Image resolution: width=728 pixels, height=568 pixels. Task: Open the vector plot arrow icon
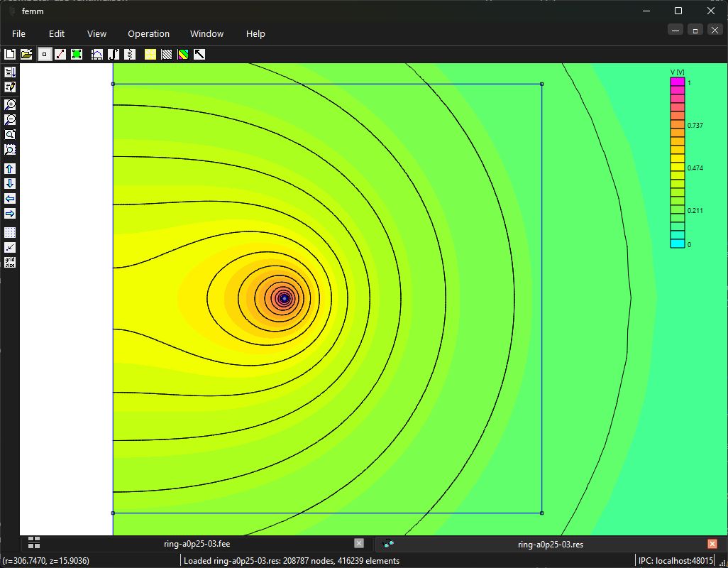coord(199,55)
